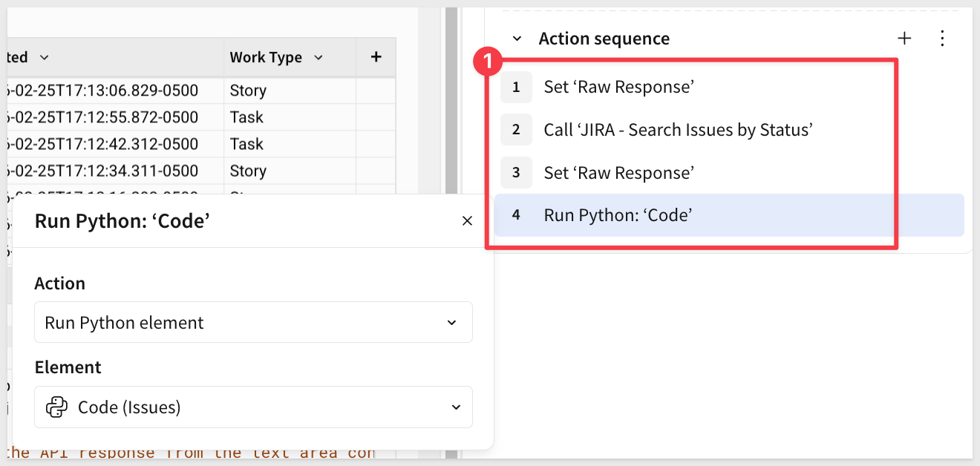Click the Task cell in the 17:12:55.872 row

click(x=290, y=117)
